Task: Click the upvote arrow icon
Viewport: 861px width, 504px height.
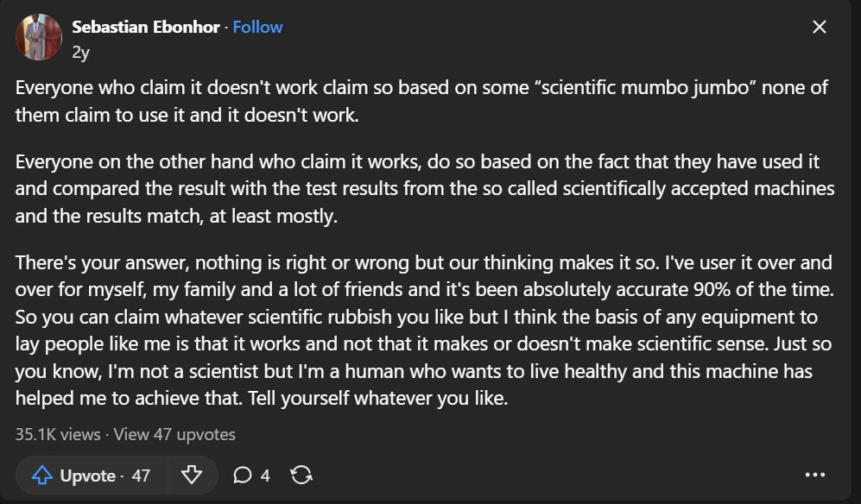Action: (42, 476)
